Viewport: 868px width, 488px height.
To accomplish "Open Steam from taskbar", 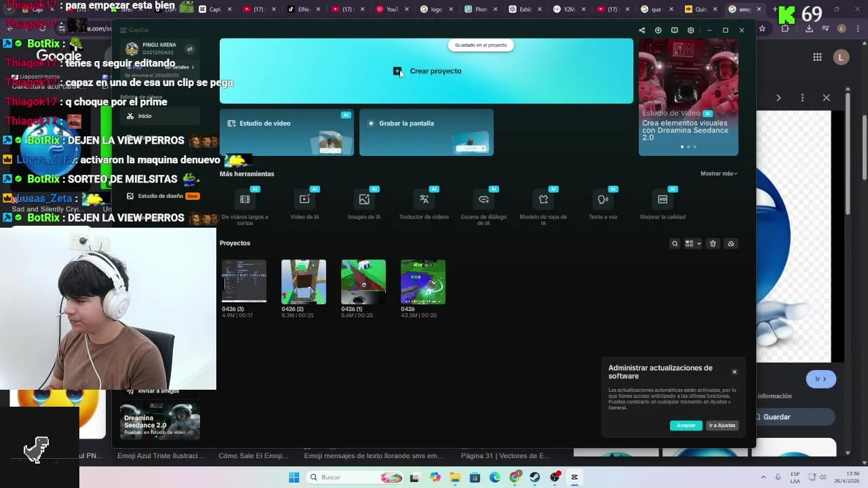I will click(535, 478).
